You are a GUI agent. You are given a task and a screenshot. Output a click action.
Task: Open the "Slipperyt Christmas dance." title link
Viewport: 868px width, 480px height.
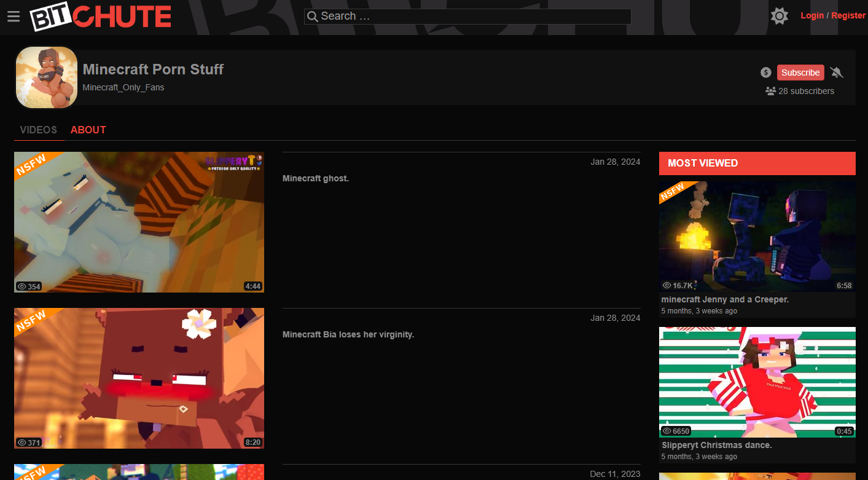(717, 445)
